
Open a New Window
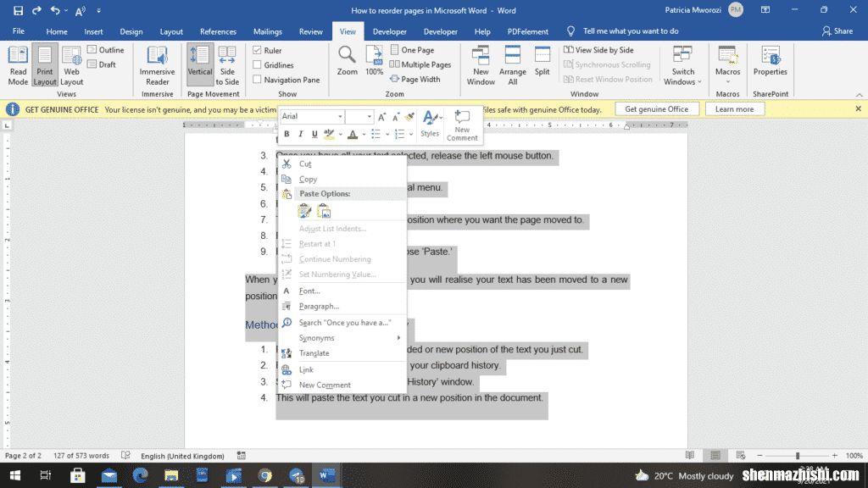481,66
